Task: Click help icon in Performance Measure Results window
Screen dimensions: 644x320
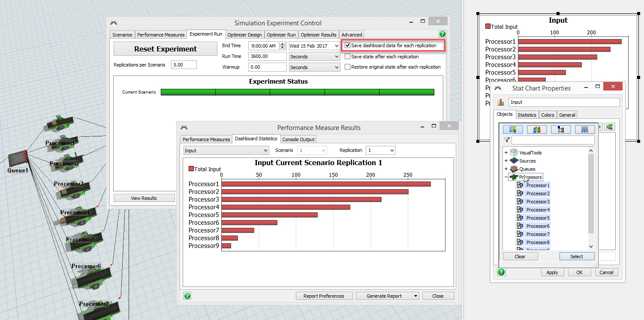Action: (x=187, y=296)
